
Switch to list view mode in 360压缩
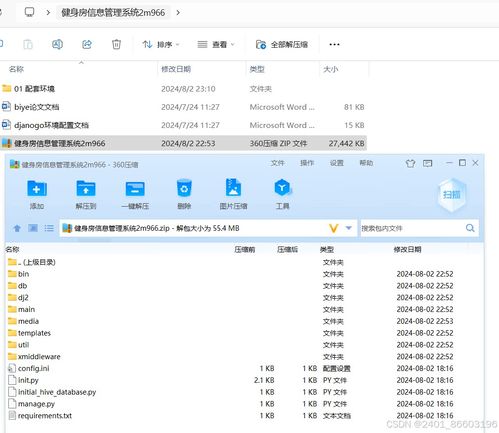pyautogui.click(x=49, y=228)
